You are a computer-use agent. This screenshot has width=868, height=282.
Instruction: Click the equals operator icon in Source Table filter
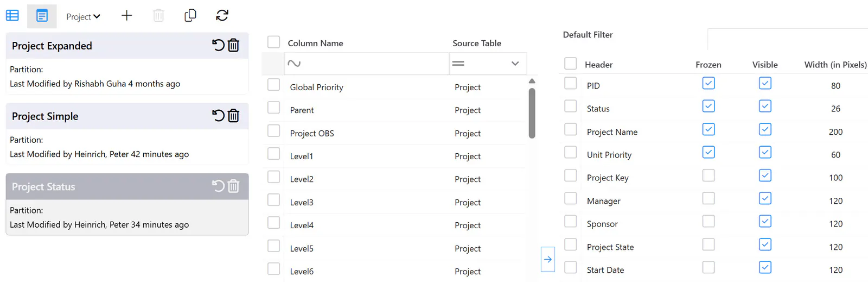[x=458, y=64]
